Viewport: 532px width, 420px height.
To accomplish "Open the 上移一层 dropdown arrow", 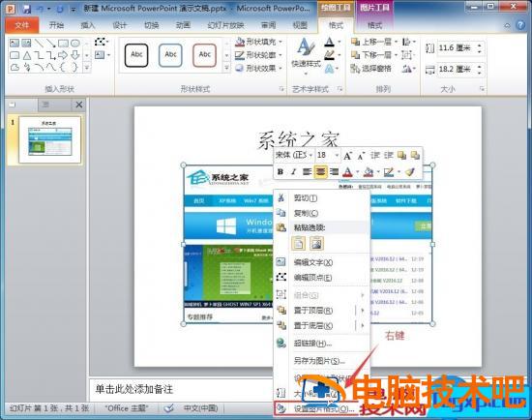I will [x=396, y=42].
